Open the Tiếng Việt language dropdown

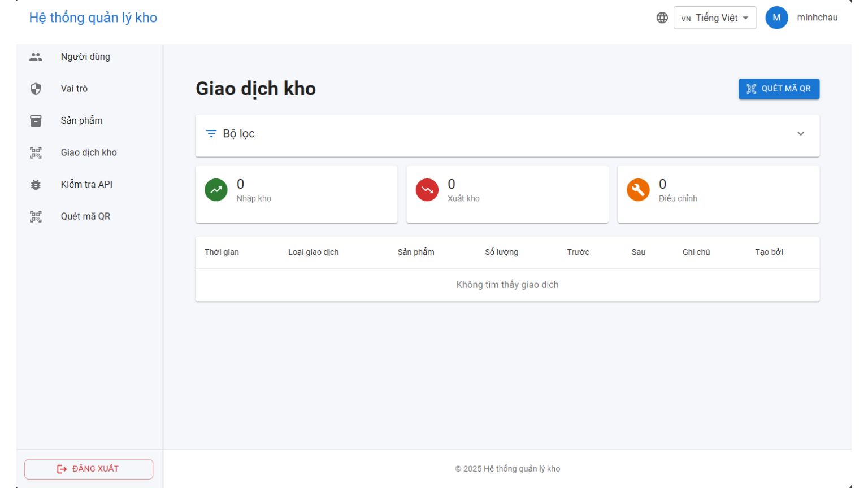click(x=715, y=18)
